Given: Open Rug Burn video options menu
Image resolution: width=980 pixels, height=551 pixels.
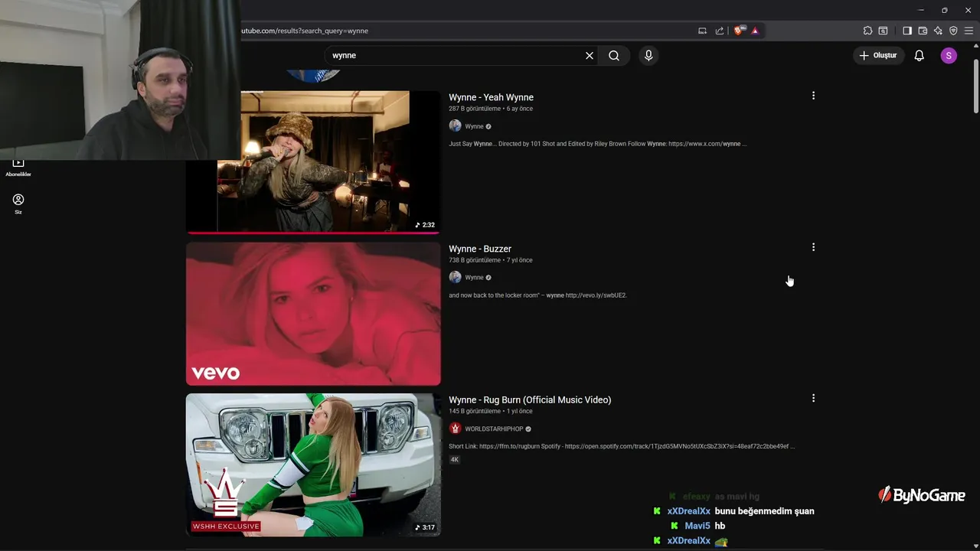Looking at the screenshot, I should coord(813,398).
